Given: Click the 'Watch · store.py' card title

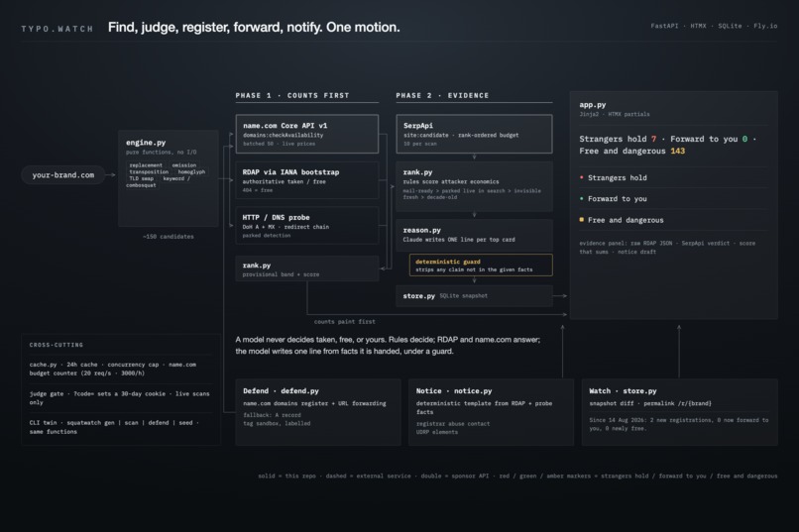Looking at the screenshot, I should click(x=623, y=391).
